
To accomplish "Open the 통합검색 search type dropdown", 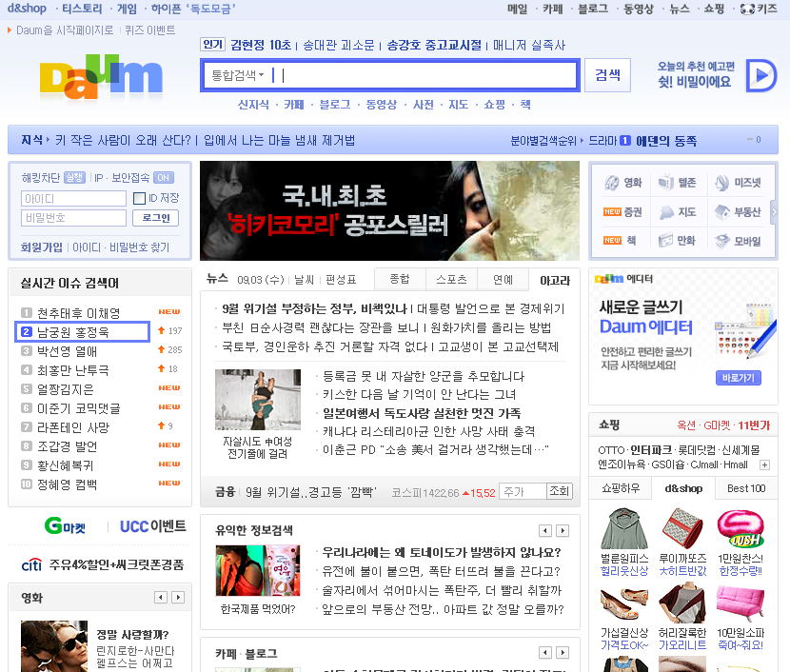I will [238, 75].
